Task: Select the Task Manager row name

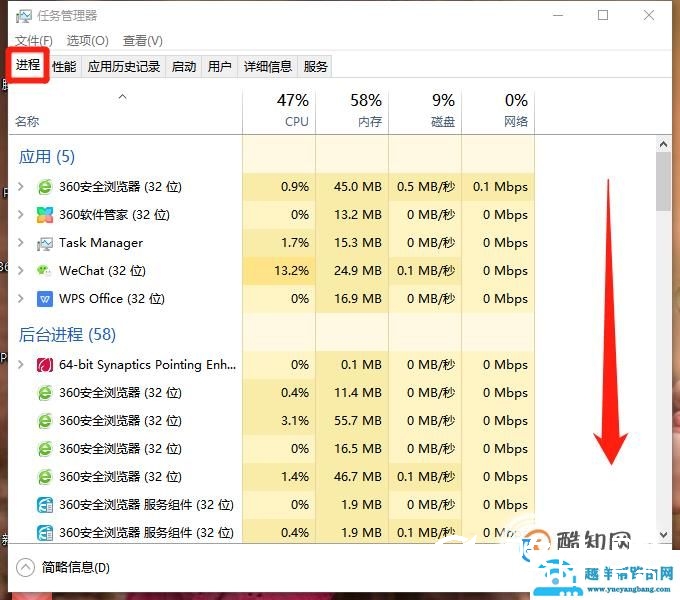Action: 101,243
